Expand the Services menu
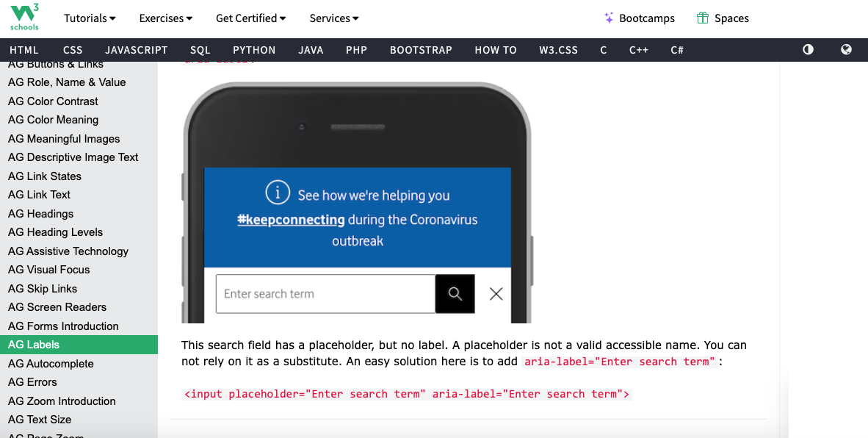Viewport: 868px width, 438px height. click(333, 18)
